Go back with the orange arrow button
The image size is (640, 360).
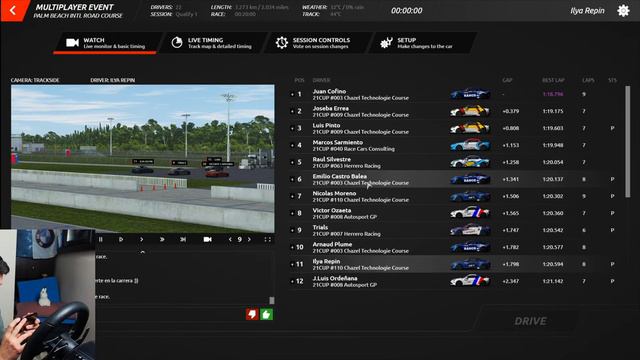[13, 10]
